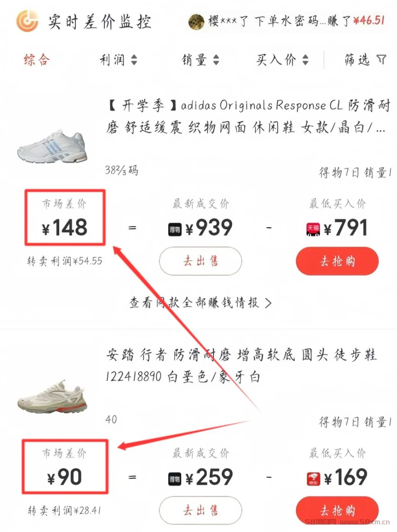Open the 筛选 filter funnel icon
Image resolution: width=397 pixels, height=532 pixels.
pyautogui.click(x=381, y=59)
